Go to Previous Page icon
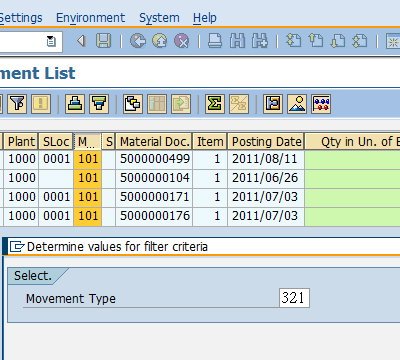Viewport: 400px width, 360px height. 316,41
